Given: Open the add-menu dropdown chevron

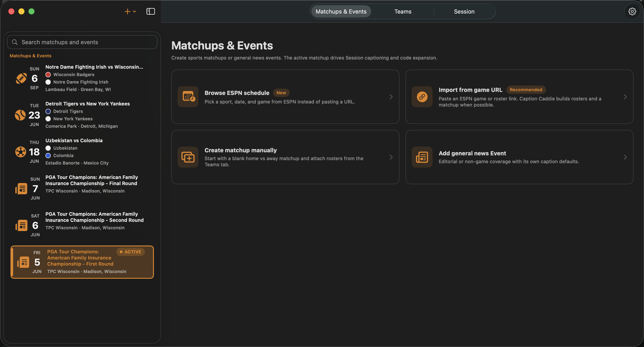Looking at the screenshot, I should click(134, 12).
